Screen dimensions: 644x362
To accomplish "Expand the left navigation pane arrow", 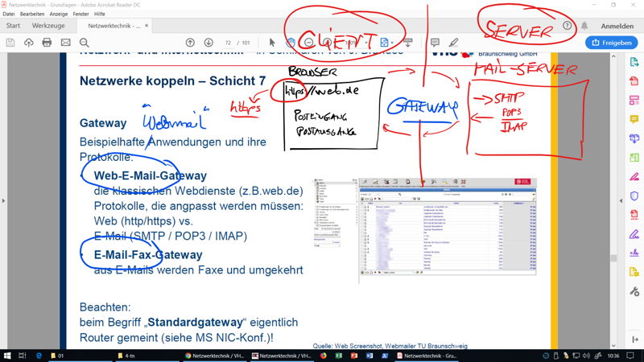I will click(x=4, y=200).
